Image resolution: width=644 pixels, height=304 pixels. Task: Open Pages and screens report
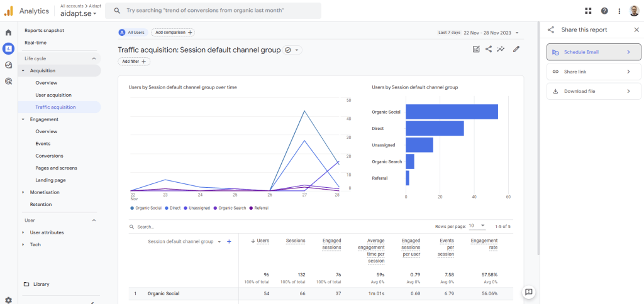tap(56, 168)
